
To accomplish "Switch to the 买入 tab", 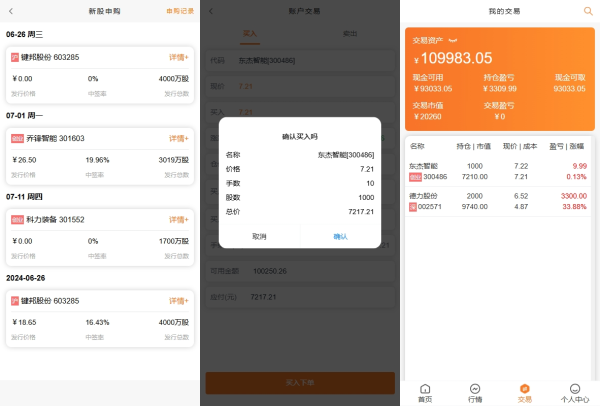I will pos(250,34).
